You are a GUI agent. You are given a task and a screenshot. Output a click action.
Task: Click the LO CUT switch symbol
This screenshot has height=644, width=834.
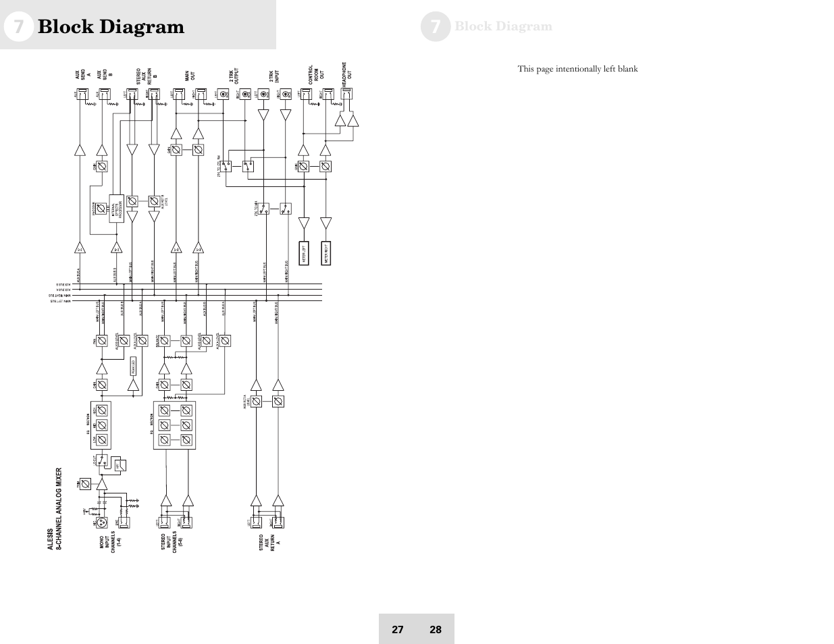pyautogui.click(x=102, y=460)
